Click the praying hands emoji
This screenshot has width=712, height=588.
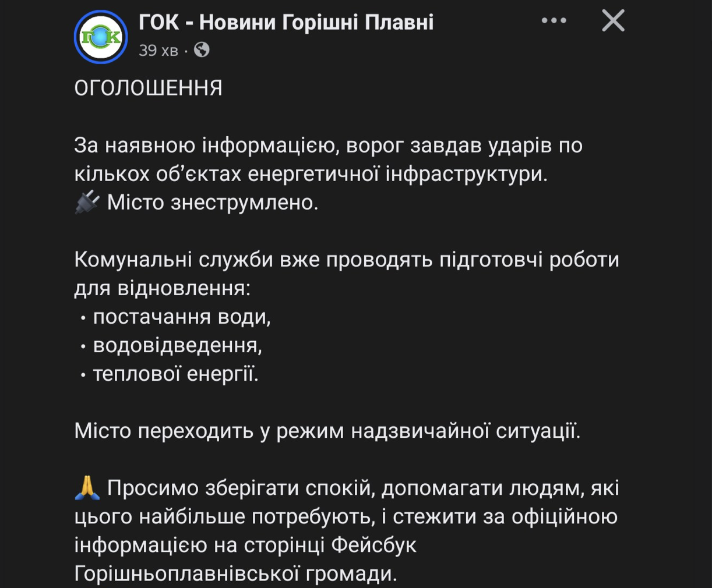point(87,488)
